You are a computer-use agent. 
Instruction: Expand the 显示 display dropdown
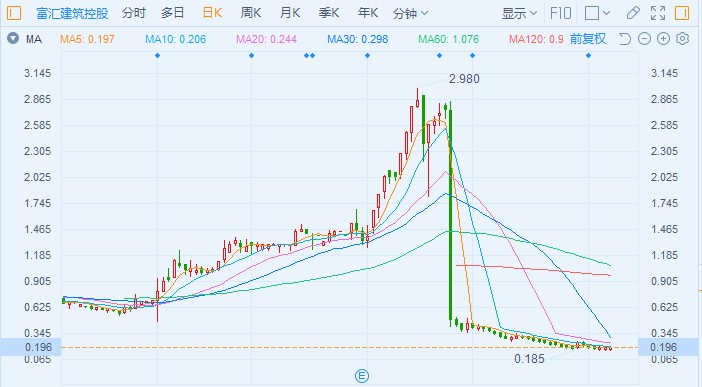tap(519, 13)
